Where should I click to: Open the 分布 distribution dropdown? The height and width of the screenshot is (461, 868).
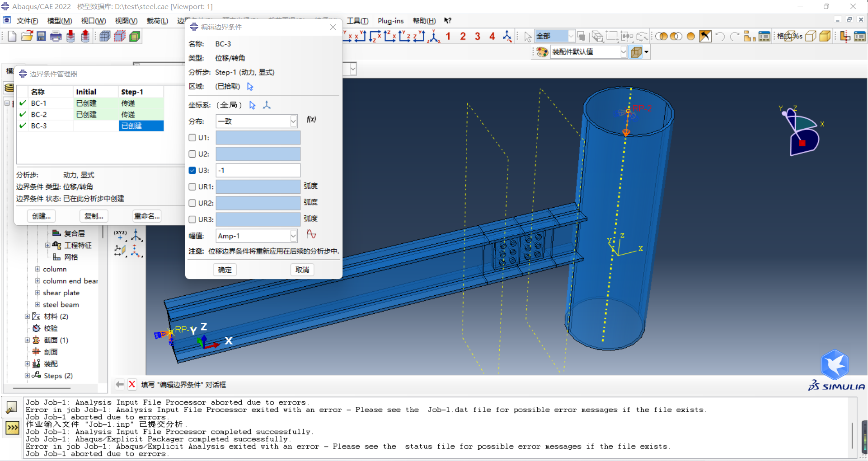coord(293,121)
